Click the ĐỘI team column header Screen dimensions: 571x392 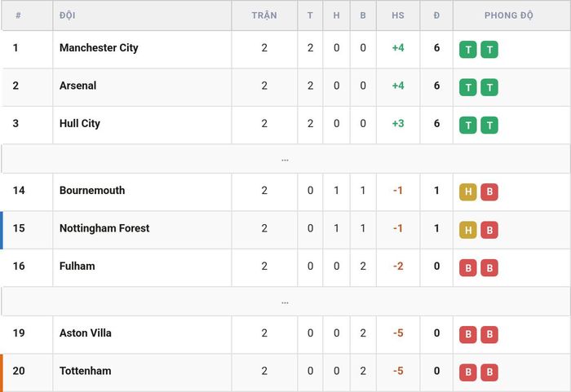pyautogui.click(x=68, y=15)
